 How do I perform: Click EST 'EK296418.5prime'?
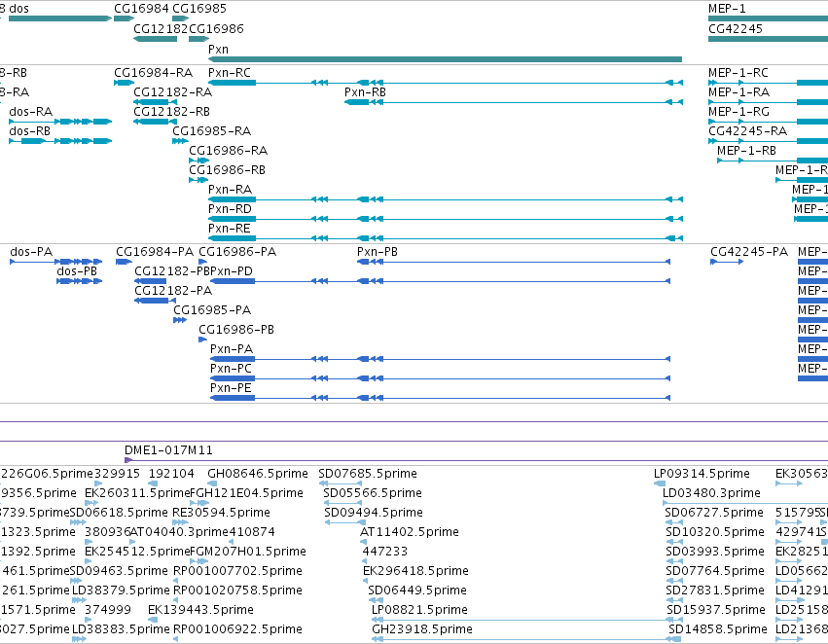coord(415,571)
